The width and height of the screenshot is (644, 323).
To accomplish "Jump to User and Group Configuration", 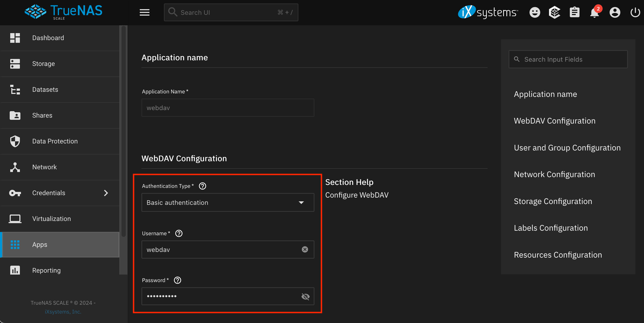I will click(x=567, y=148).
